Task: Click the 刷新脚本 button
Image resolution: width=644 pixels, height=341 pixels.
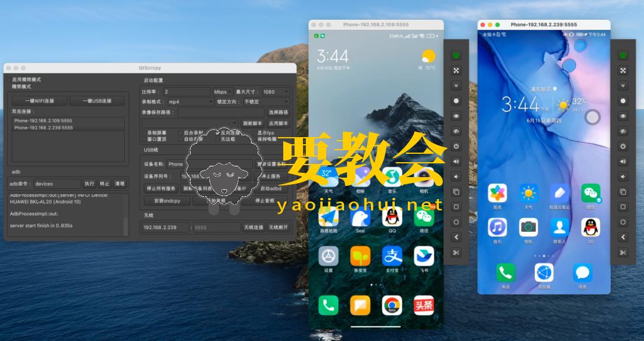Action: (x=252, y=123)
